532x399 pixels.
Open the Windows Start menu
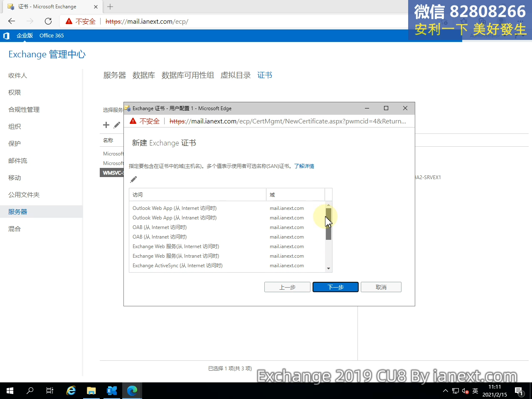click(10, 391)
